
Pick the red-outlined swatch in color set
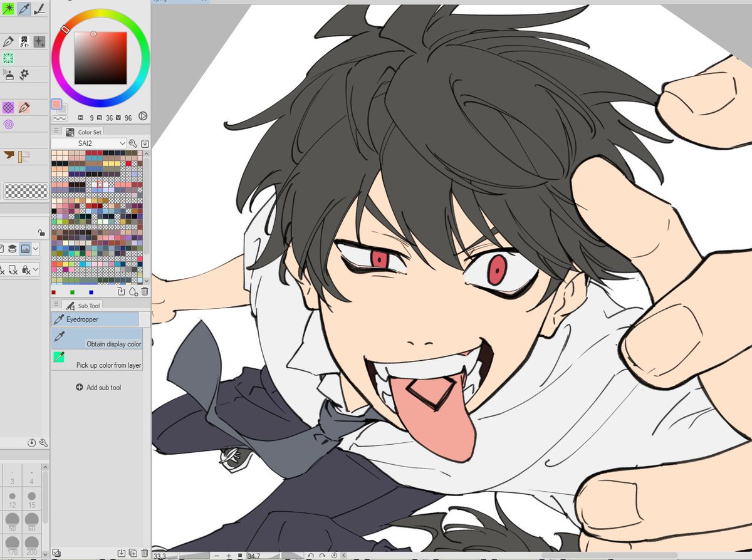coord(100,185)
